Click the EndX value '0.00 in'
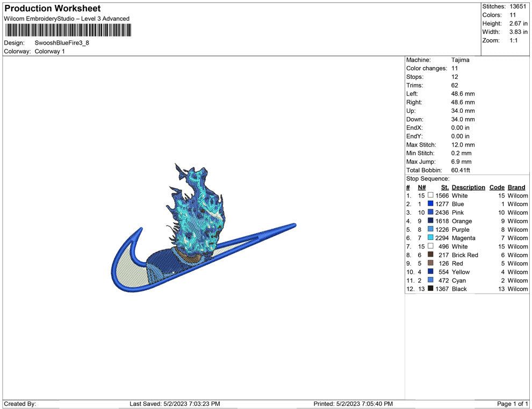The image size is (532, 409). (x=461, y=128)
